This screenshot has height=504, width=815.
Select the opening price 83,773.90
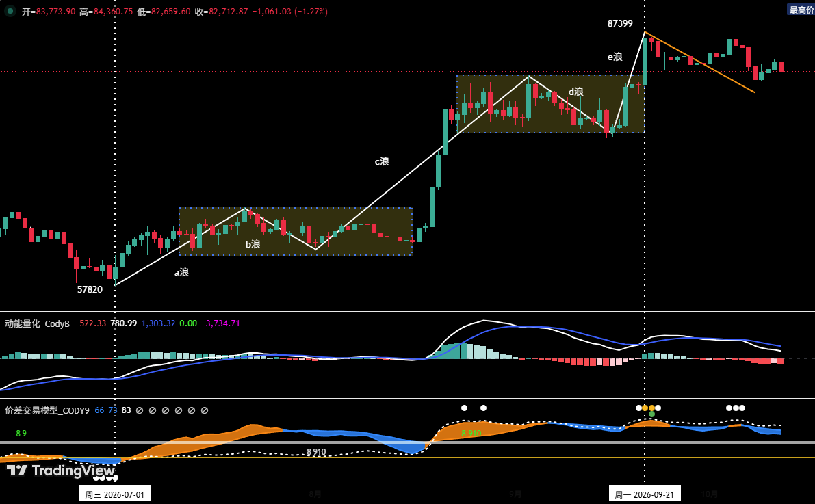(x=55, y=12)
